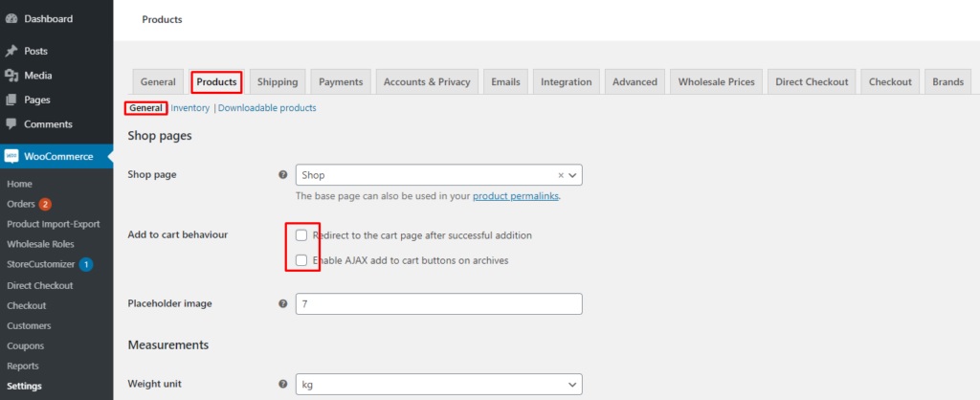Click the Shop page help tooltip icon

pos(282,175)
